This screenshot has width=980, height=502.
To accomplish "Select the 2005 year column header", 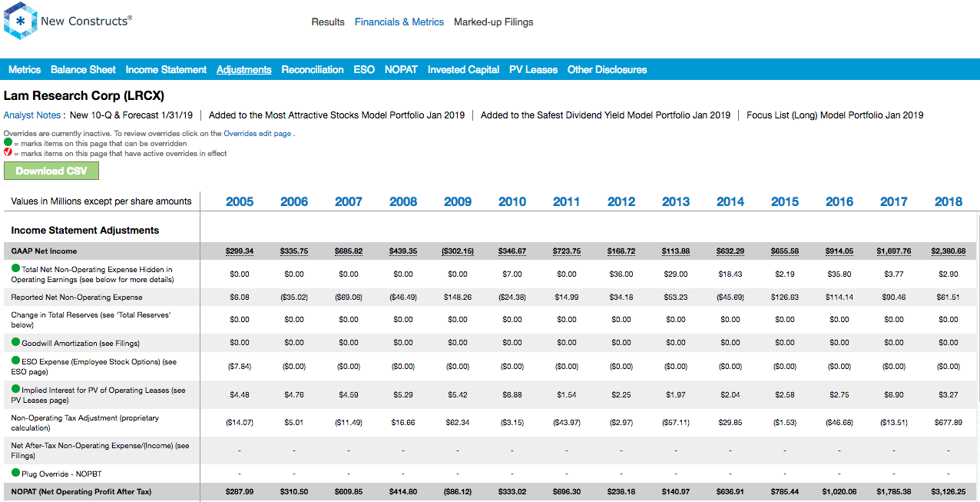I will click(x=240, y=201).
